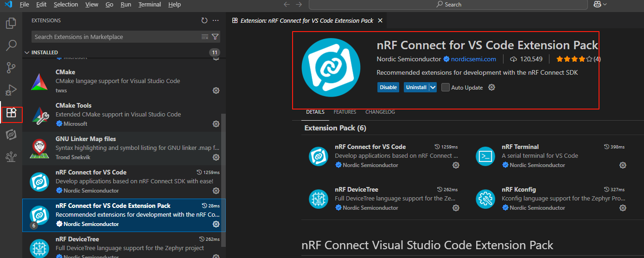Click the large Extension Pack logo
The image size is (644, 258).
click(x=331, y=67)
